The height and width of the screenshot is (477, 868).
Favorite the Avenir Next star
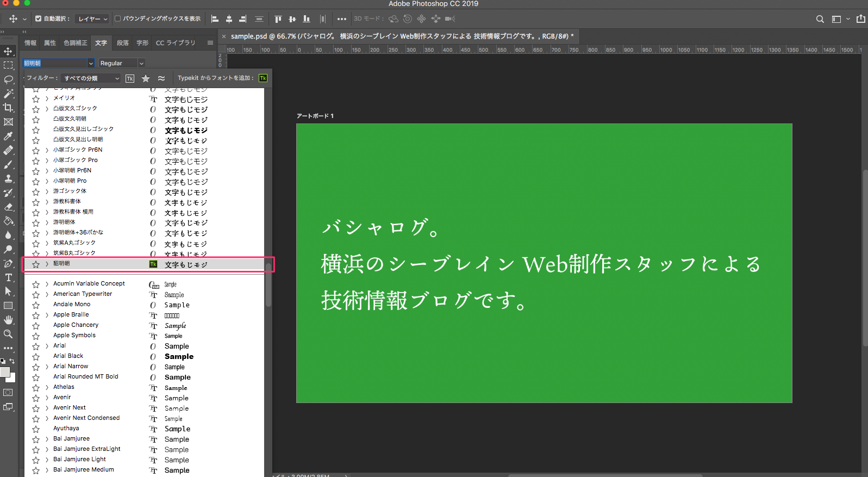coord(36,408)
